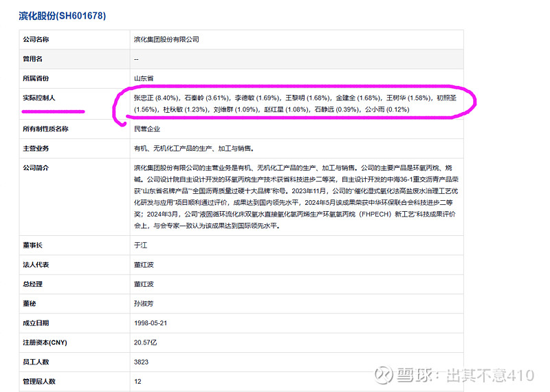
Task: Select the 董事长 label
Action: point(32,246)
